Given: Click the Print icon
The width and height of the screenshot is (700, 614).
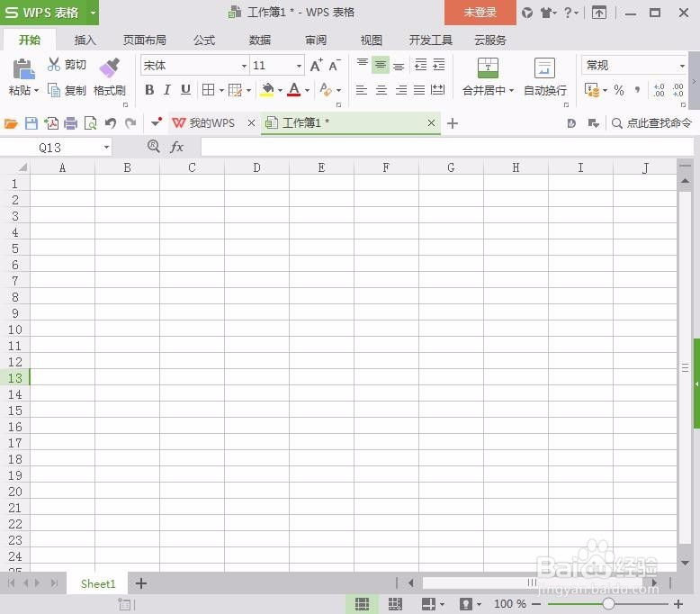Looking at the screenshot, I should pos(70,123).
